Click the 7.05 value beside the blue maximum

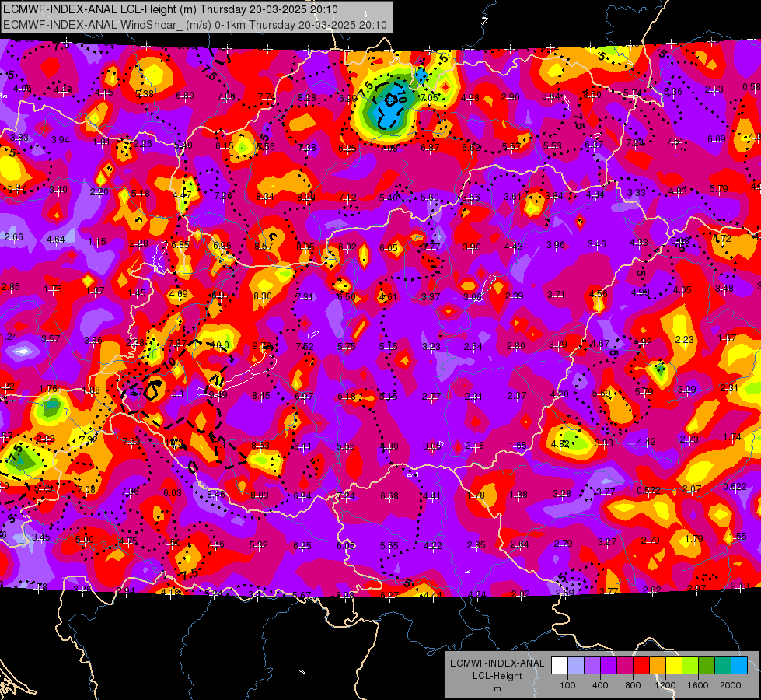point(429,98)
